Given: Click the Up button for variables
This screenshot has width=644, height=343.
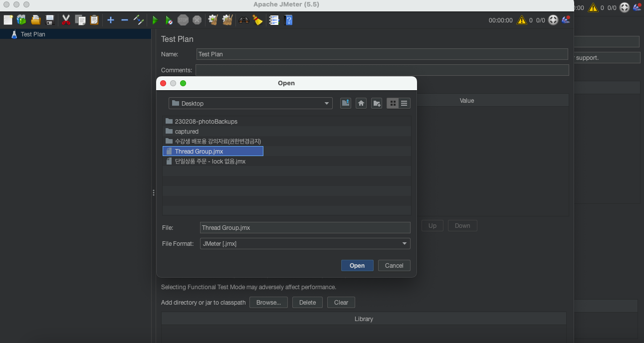Looking at the screenshot, I should (432, 226).
